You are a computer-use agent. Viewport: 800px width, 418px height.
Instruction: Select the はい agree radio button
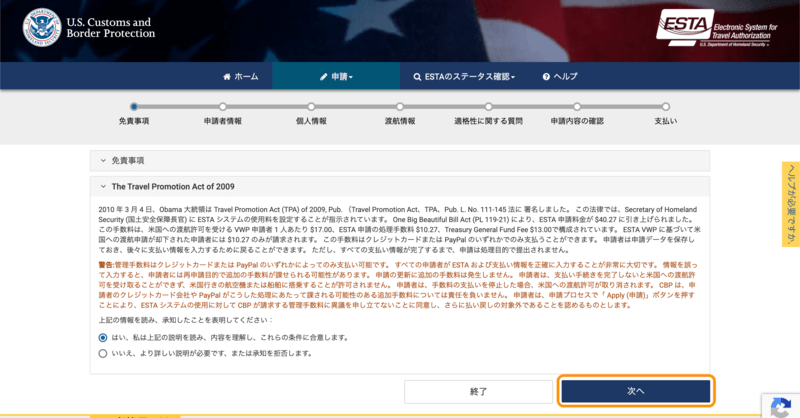[x=103, y=337]
